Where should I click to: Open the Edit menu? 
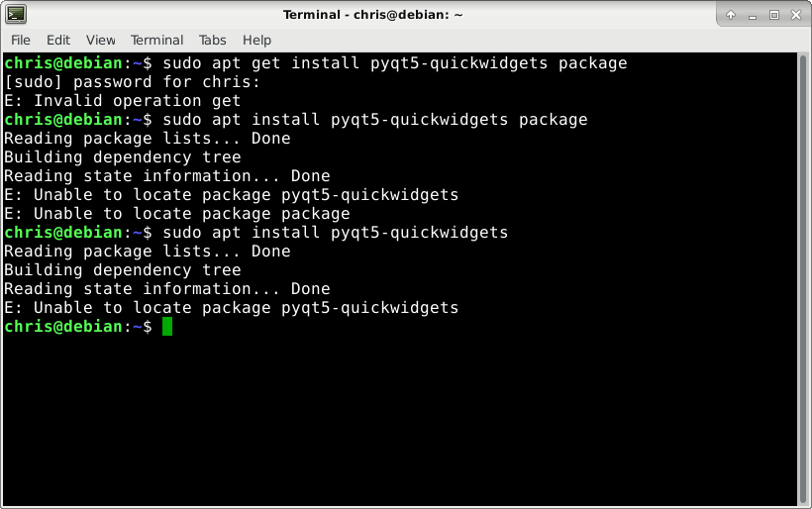point(58,40)
